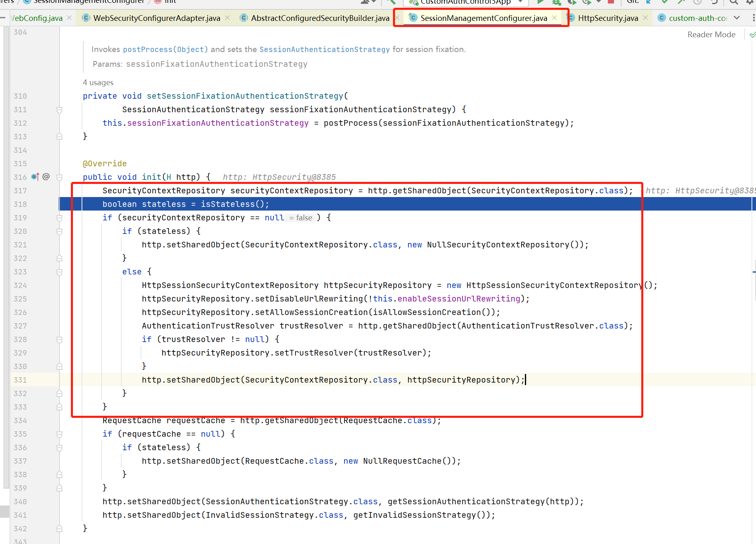
Task: Open the SessionAuthenticationStrategy doc link
Action: (x=325, y=50)
